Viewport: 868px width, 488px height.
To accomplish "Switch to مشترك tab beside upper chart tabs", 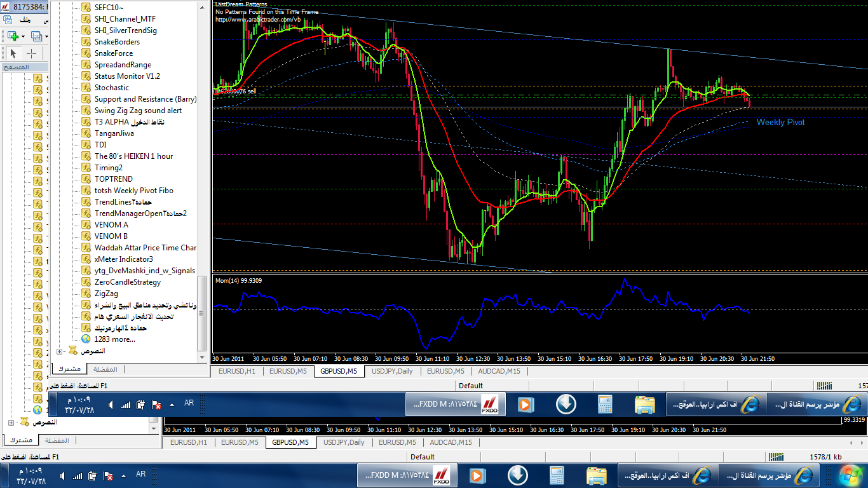I will 69,369.
